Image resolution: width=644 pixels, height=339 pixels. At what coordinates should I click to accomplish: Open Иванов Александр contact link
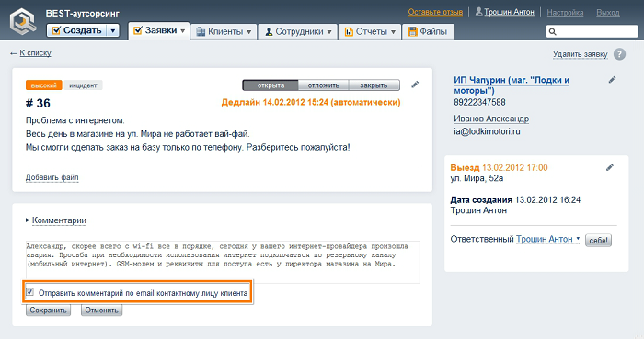(491, 119)
